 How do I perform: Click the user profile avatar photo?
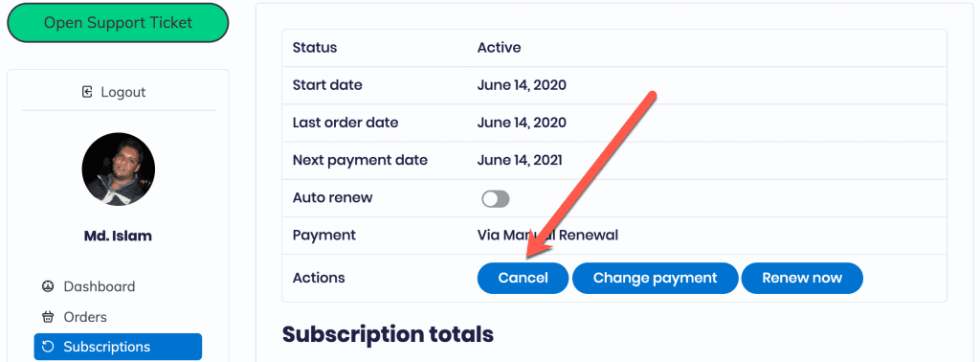[x=118, y=170]
